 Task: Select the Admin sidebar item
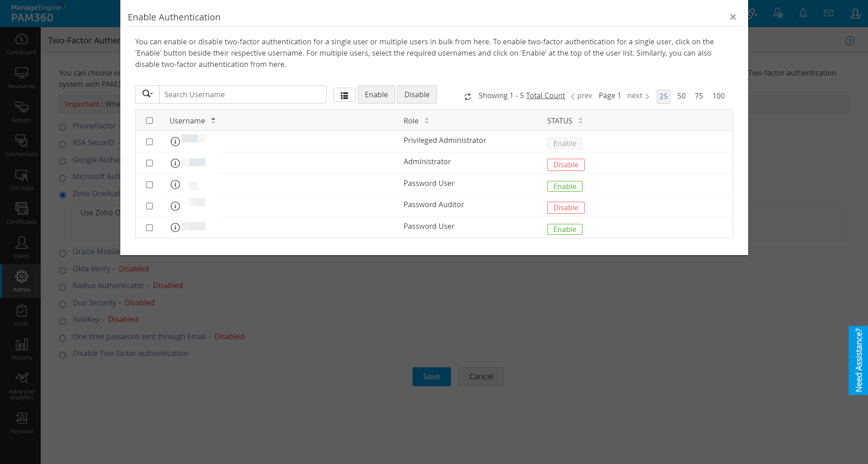click(x=21, y=281)
